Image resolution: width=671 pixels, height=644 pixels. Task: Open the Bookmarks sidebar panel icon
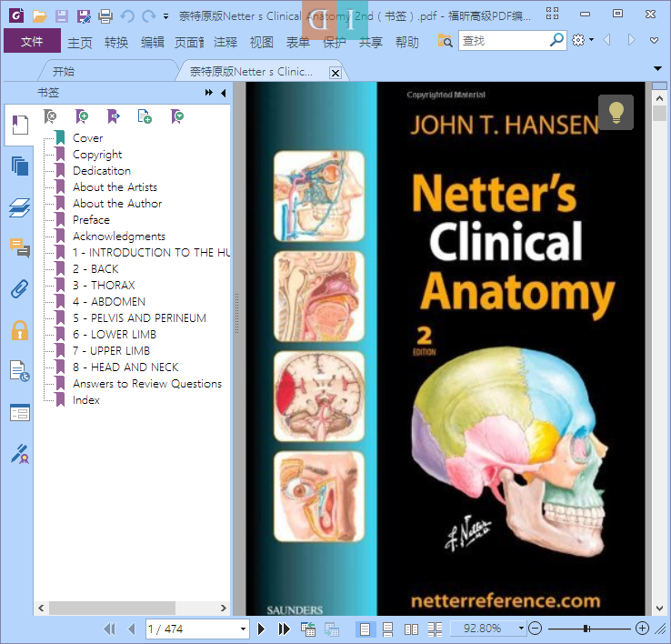[x=20, y=125]
